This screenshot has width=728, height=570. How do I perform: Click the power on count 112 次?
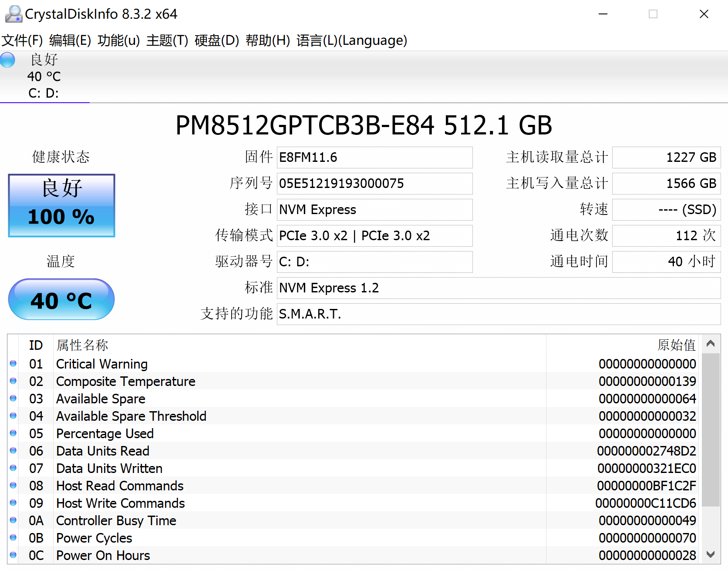point(666,236)
